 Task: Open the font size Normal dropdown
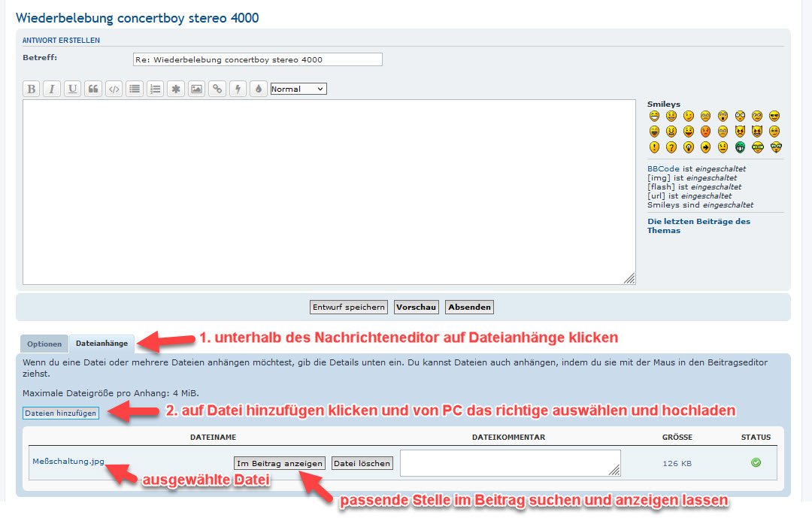[x=298, y=89]
